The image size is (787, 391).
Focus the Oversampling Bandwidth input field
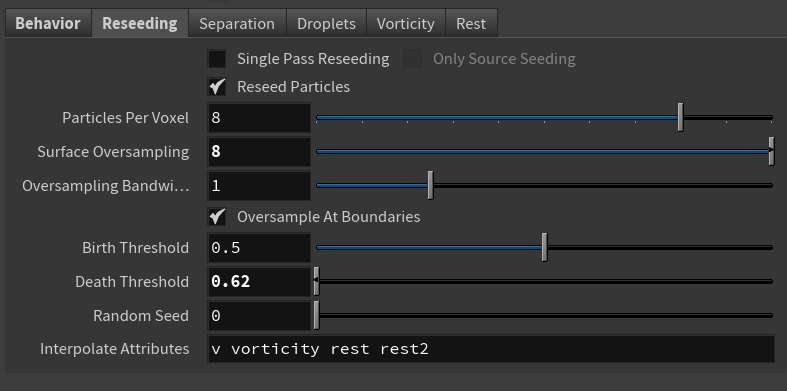point(259,186)
